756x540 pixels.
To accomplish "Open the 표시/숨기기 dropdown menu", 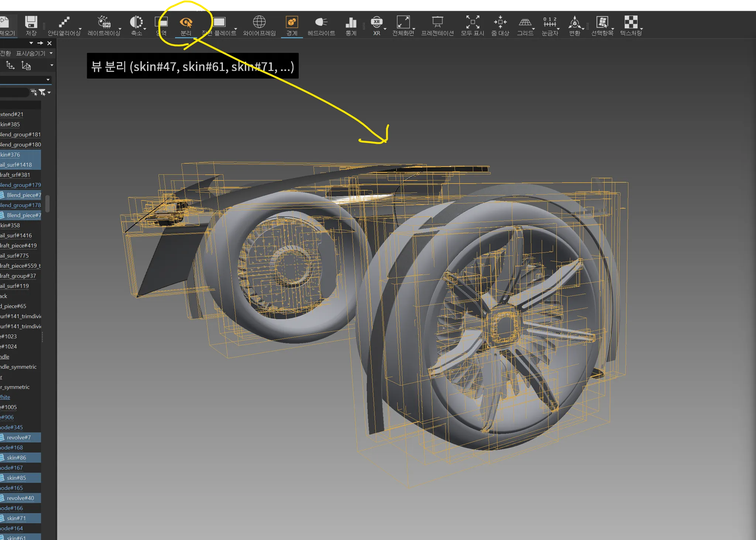I will pyautogui.click(x=34, y=54).
